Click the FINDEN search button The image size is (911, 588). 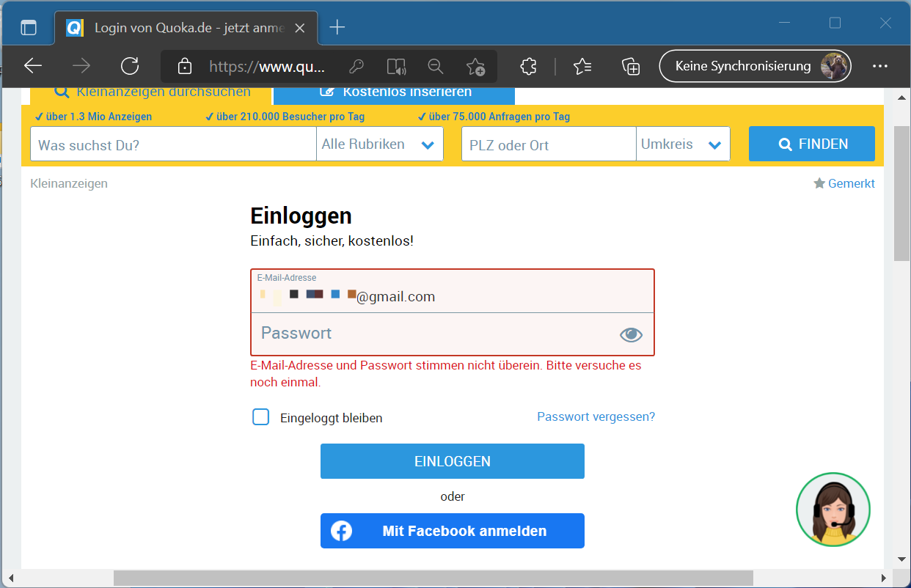[x=812, y=144]
